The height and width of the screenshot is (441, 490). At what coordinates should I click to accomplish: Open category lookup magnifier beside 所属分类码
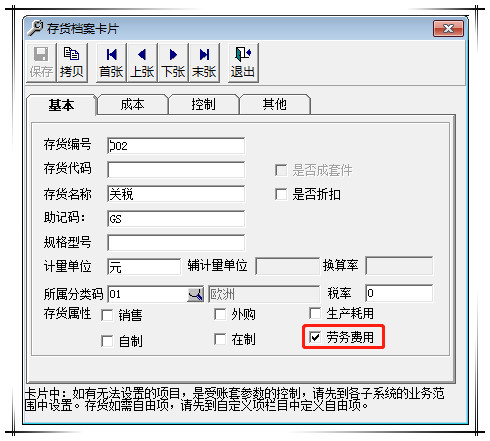pos(195,294)
